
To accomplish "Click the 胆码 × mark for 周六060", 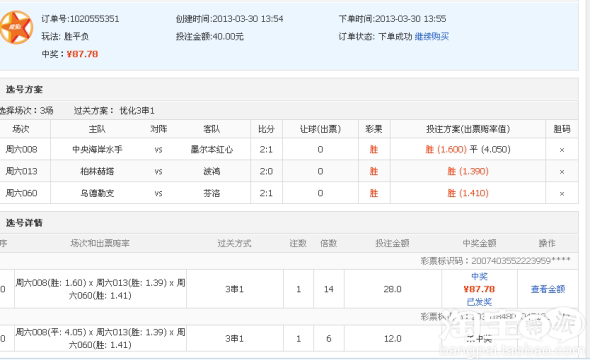I will pos(562,193).
